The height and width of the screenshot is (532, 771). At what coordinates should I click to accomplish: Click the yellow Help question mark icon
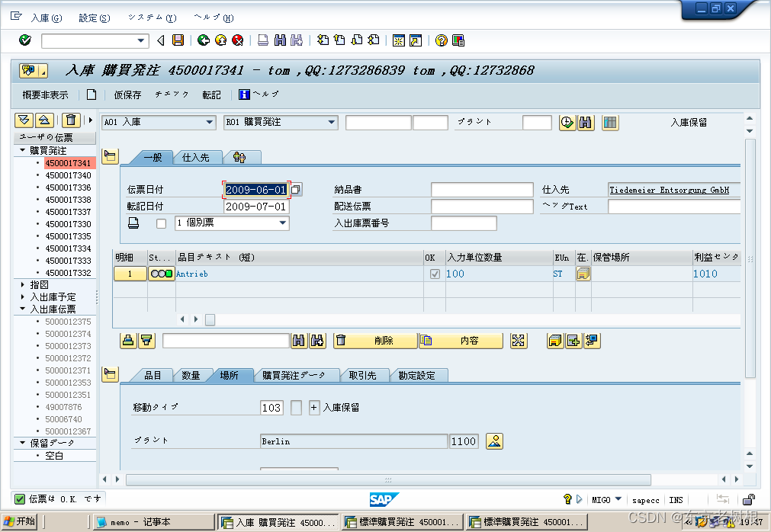pos(441,40)
